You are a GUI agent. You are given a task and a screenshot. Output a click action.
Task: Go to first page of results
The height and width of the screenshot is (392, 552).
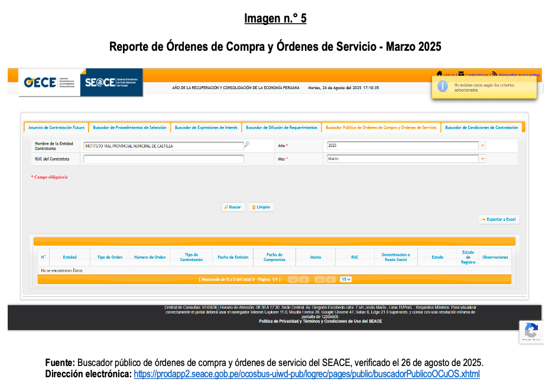tap(293, 279)
